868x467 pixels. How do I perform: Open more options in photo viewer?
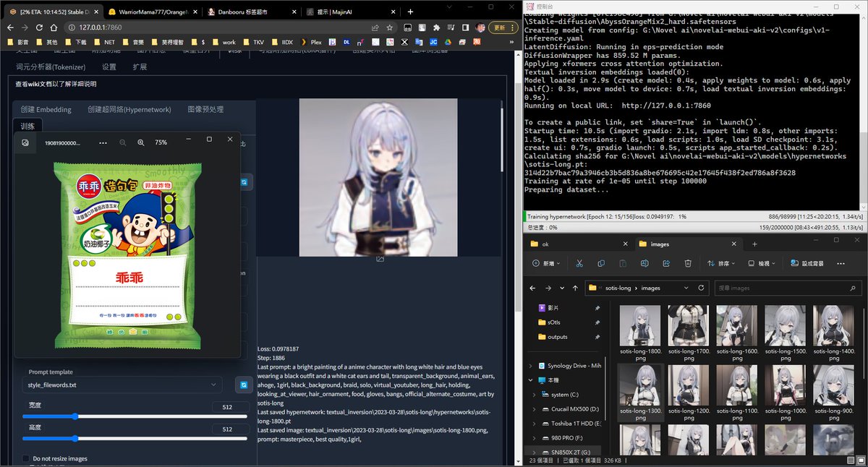tap(103, 142)
